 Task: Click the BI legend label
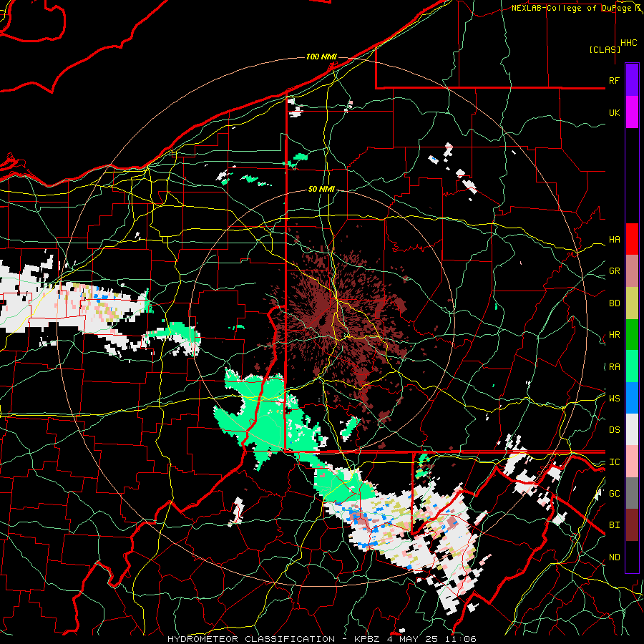(x=614, y=525)
